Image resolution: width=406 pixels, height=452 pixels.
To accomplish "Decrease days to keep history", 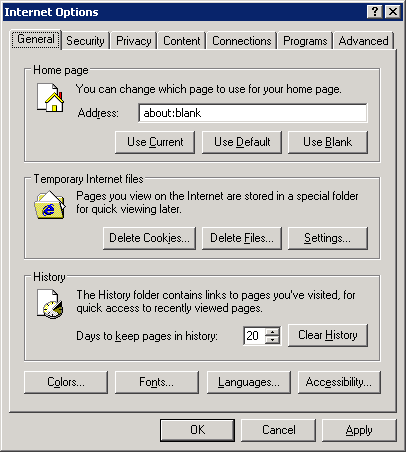I will [273, 340].
